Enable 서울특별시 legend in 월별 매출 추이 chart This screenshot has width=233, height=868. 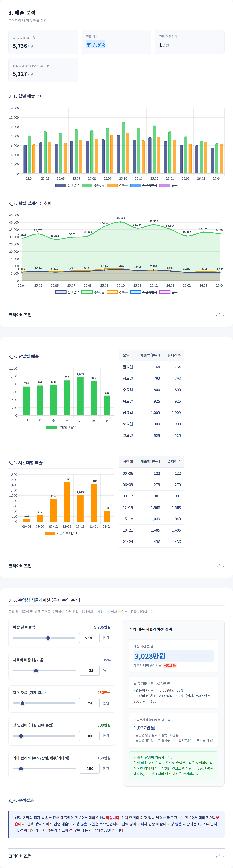pyautogui.click(x=143, y=185)
